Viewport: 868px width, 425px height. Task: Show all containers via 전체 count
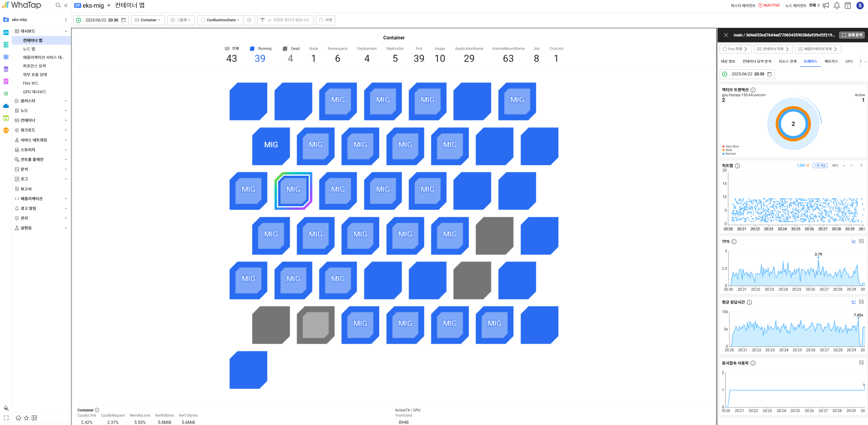tap(232, 55)
